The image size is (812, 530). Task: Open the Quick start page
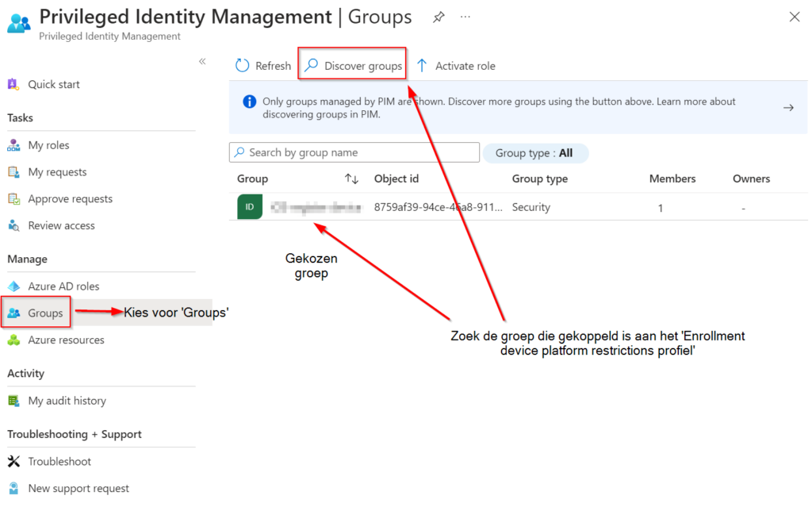[x=54, y=84]
